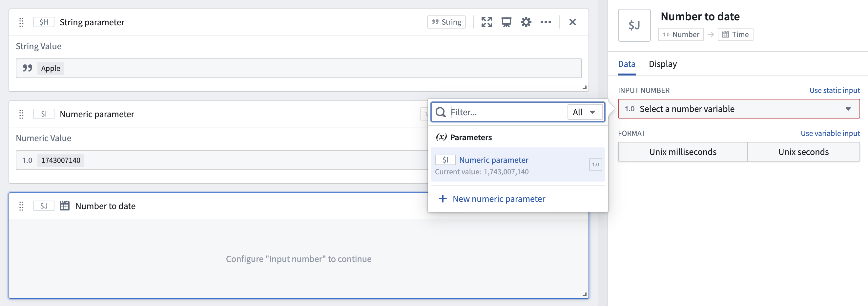
Task: Click drag handle of Number to date card
Action: pyautogui.click(x=21, y=206)
